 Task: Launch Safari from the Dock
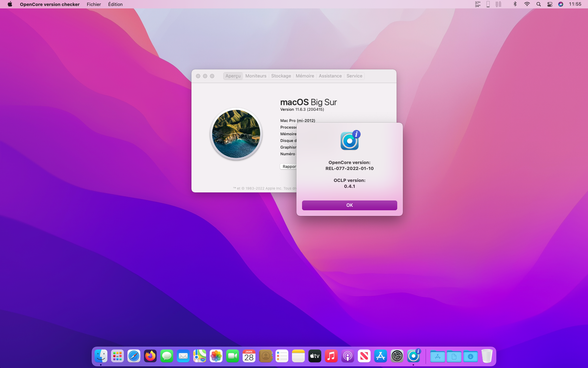[x=134, y=356]
